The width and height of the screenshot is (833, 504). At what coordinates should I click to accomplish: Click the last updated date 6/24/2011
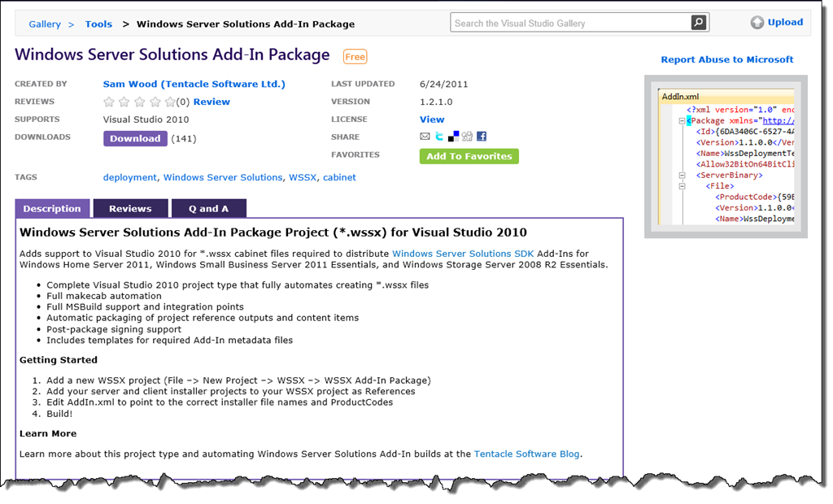click(443, 84)
